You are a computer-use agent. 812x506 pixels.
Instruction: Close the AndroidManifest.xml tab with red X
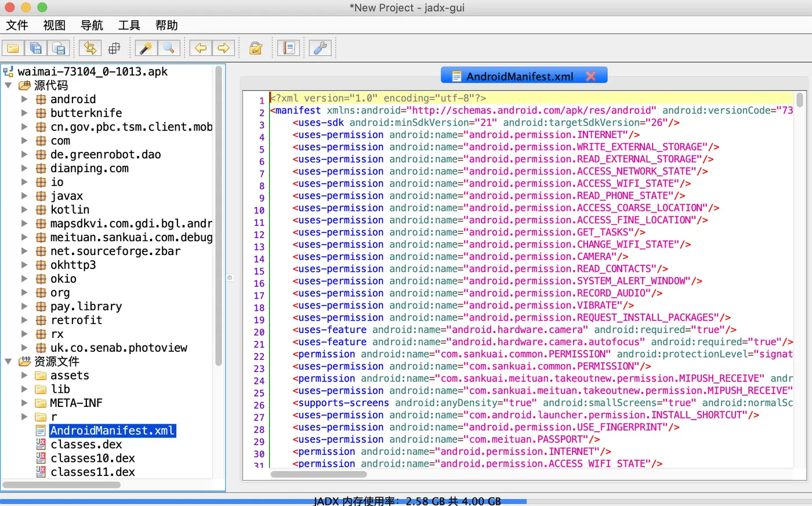pyautogui.click(x=591, y=76)
